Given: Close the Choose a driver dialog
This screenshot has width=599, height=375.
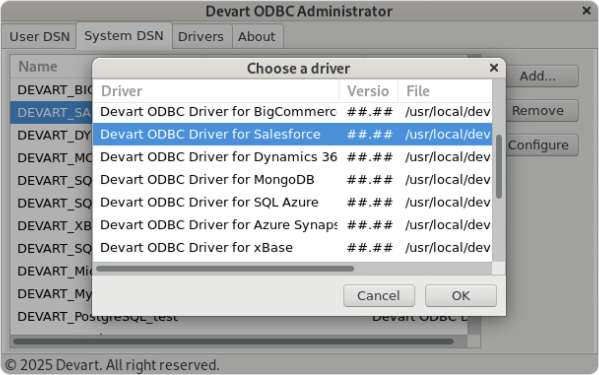Looking at the screenshot, I should coord(494,68).
